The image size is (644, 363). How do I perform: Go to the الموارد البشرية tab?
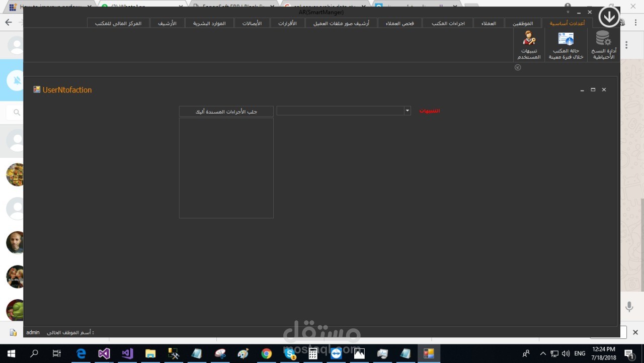coord(209,23)
